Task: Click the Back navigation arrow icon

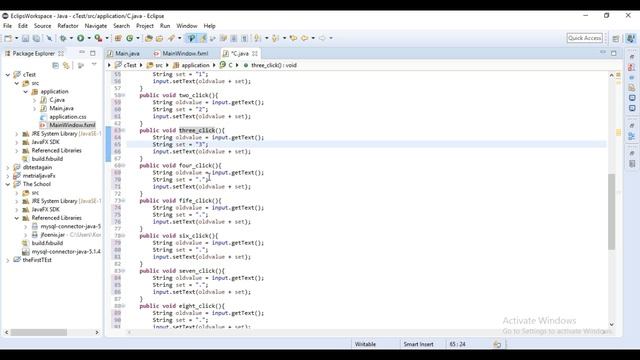Action: point(304,38)
